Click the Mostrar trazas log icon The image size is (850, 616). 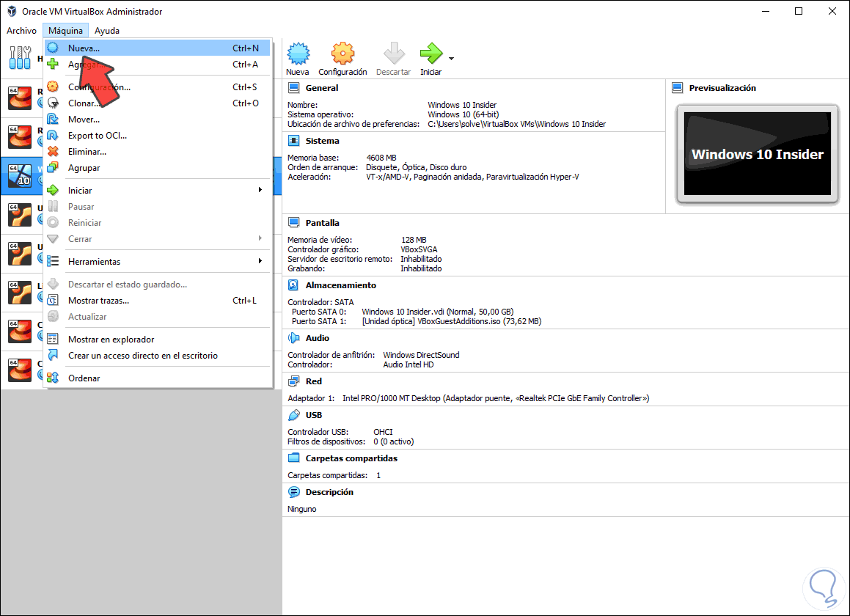53,301
